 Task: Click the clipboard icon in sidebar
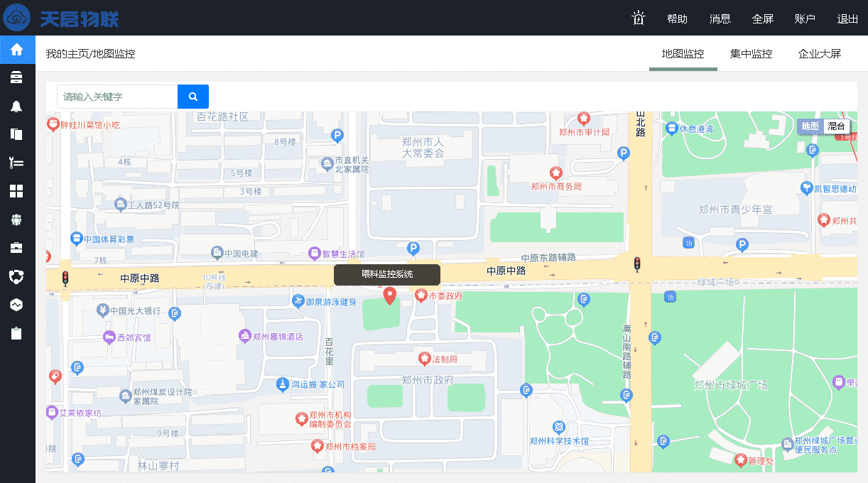(x=17, y=333)
